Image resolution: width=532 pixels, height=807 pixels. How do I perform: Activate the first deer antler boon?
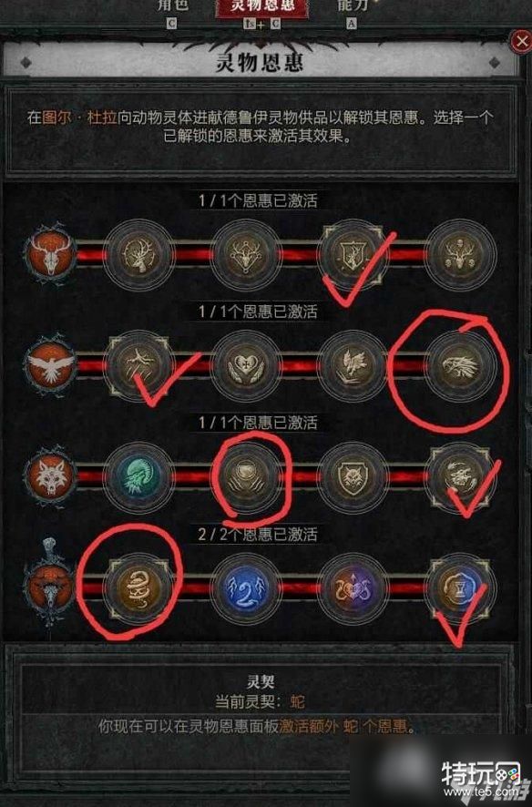point(138,254)
